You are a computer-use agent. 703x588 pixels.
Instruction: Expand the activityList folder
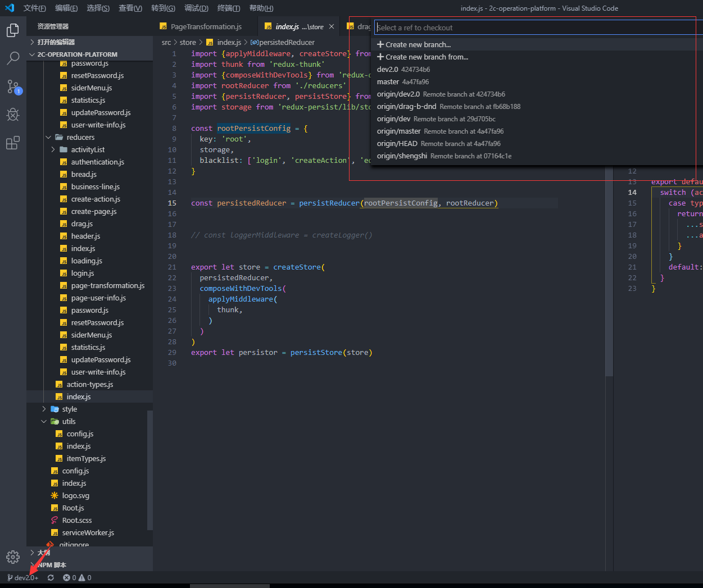coord(88,149)
